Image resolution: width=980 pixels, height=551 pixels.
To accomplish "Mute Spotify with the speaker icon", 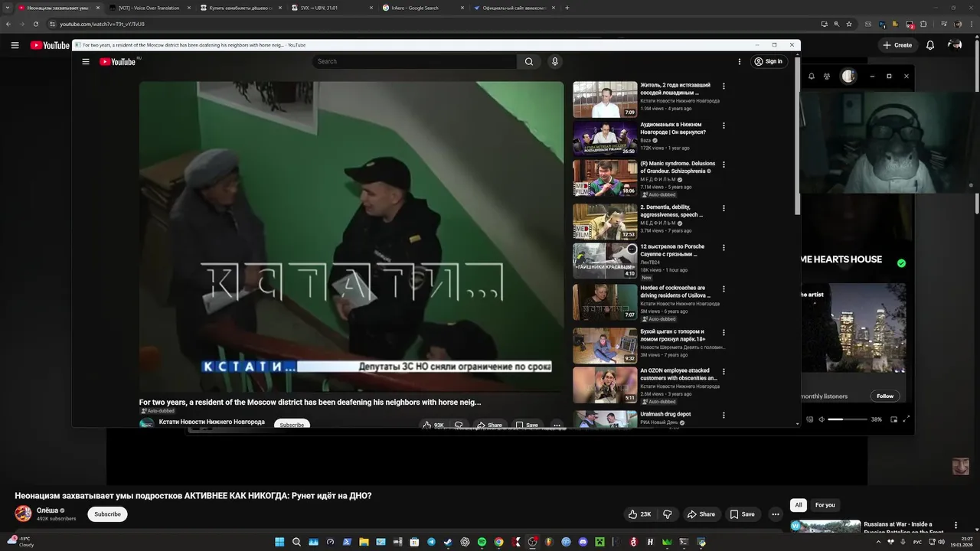I will coord(822,419).
